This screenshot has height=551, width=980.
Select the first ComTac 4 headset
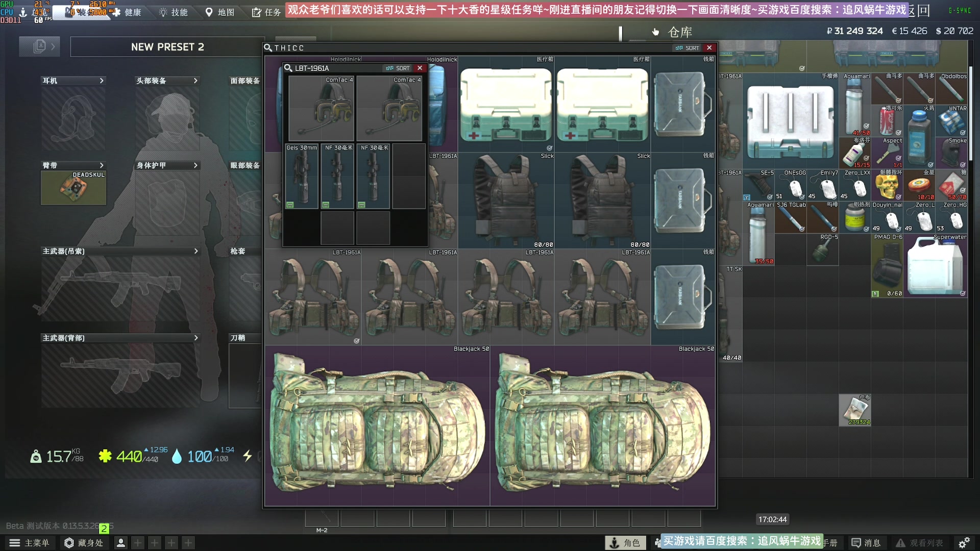[321, 109]
